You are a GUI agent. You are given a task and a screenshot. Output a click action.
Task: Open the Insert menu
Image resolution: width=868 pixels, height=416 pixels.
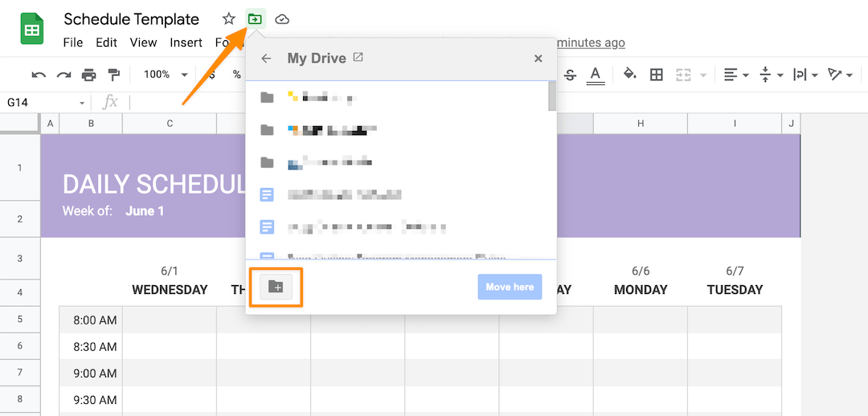(x=186, y=43)
